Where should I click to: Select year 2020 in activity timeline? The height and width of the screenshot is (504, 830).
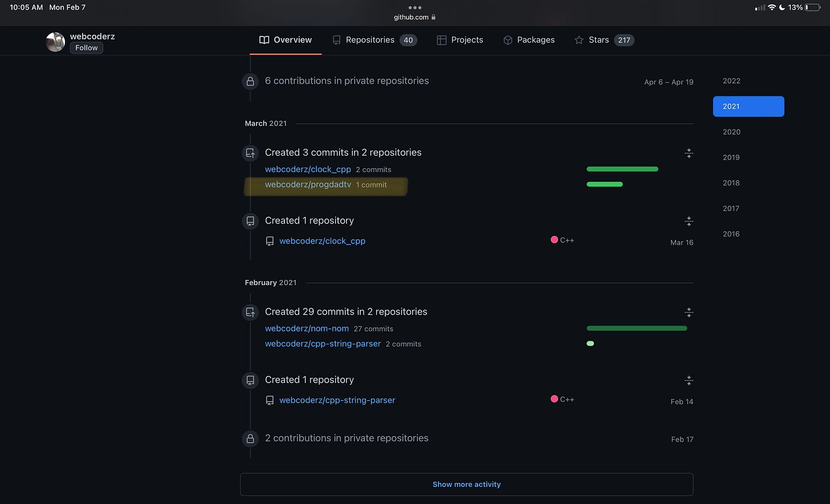coord(731,132)
